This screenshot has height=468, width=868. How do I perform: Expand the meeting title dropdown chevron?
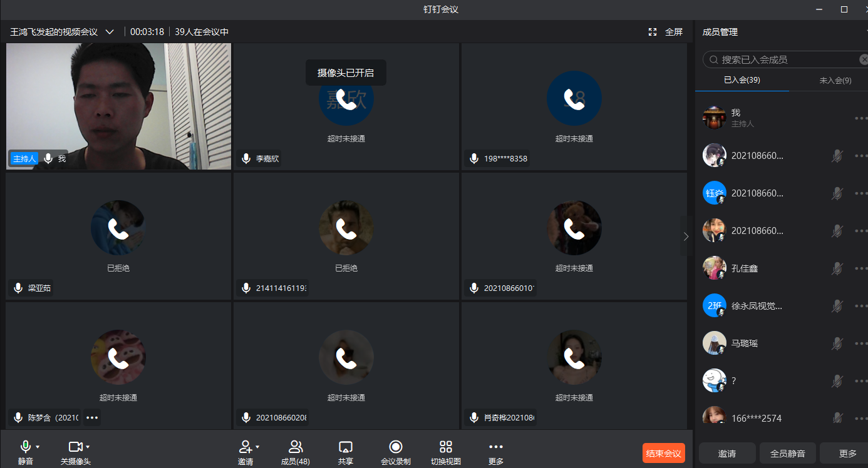(x=110, y=32)
